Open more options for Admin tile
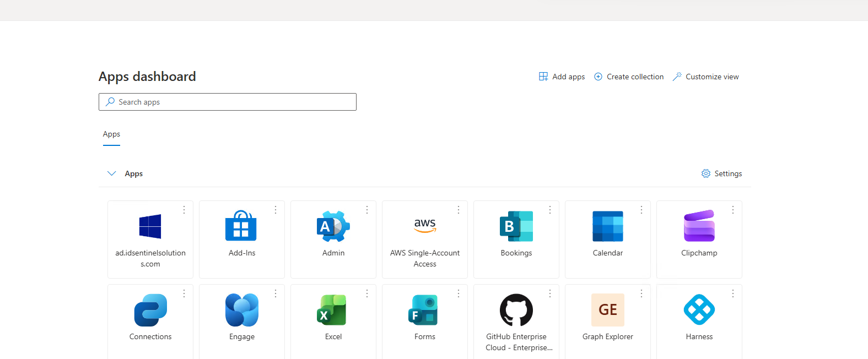 (x=367, y=210)
